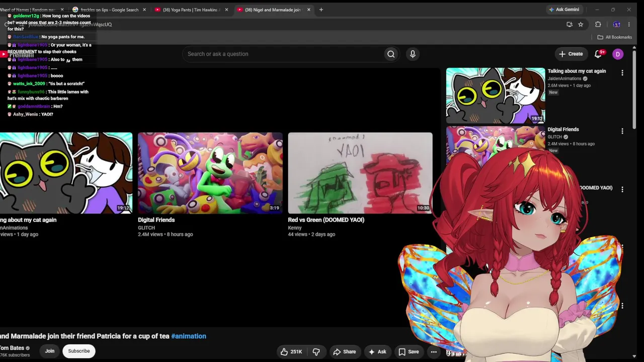Open the Tom Bates channel link
This screenshot has height=362, width=644.
(x=12, y=348)
